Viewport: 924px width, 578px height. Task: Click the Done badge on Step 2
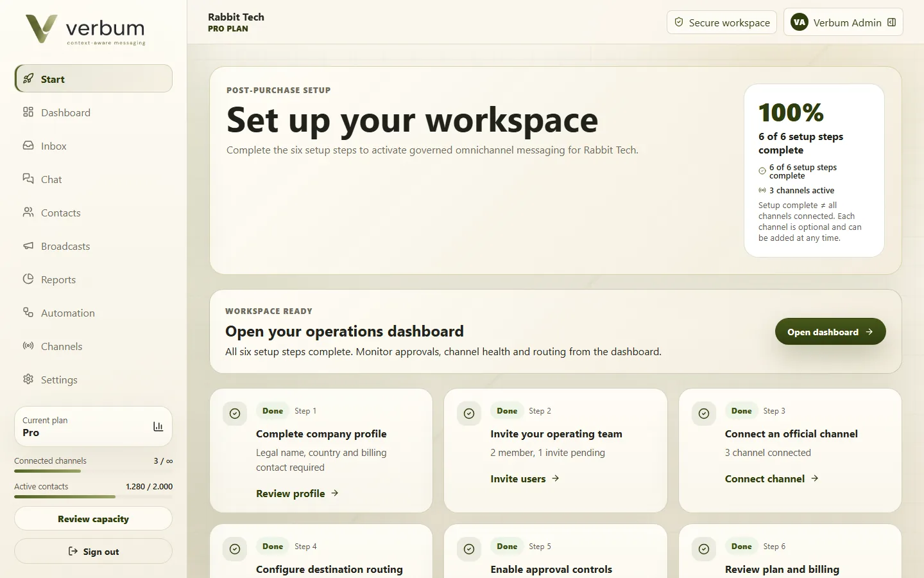507,411
